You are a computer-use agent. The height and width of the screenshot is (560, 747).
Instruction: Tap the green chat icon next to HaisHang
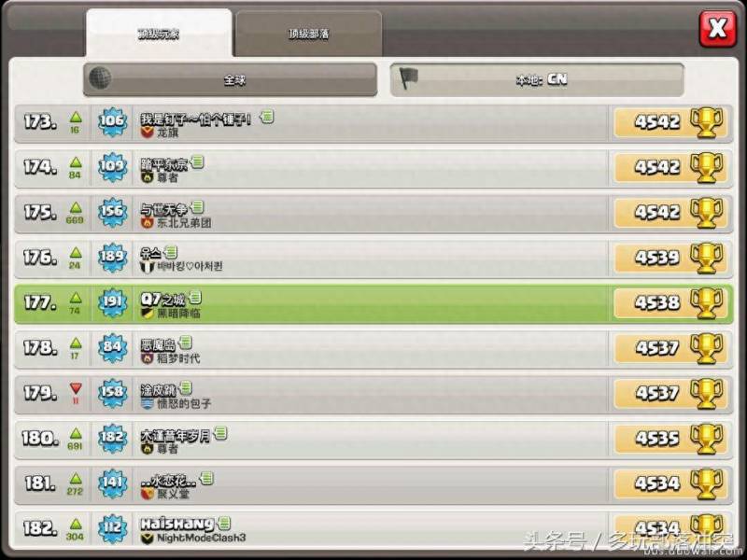point(224,524)
